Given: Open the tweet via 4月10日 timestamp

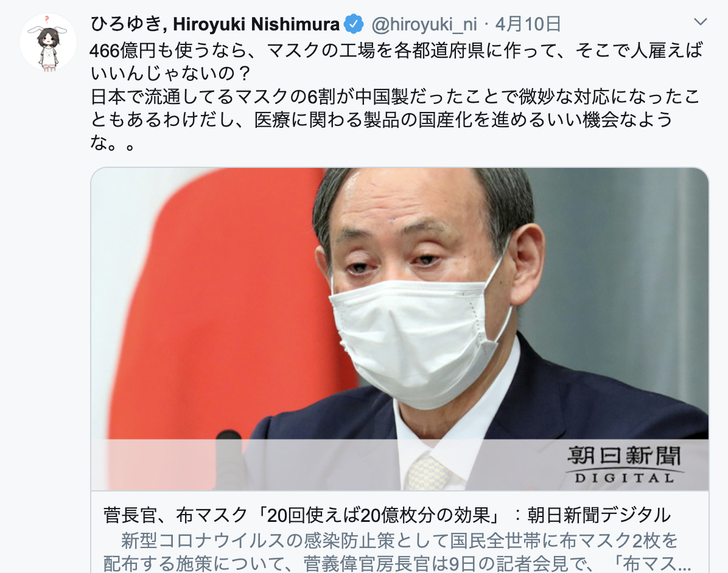Looking at the screenshot, I should point(528,24).
